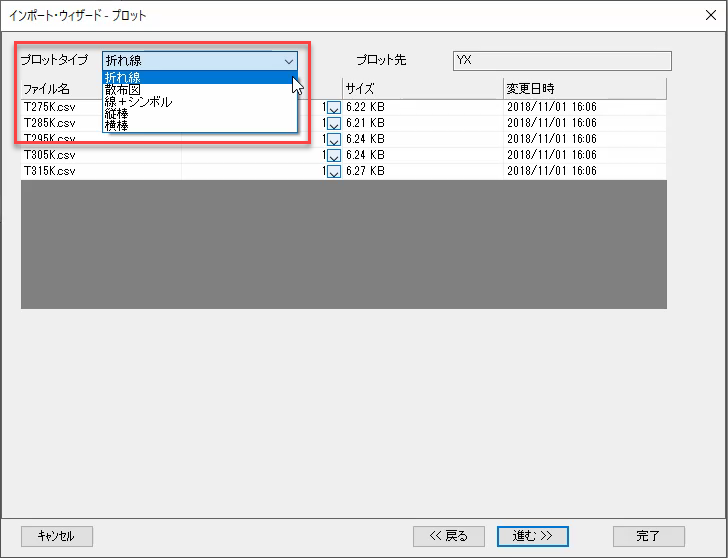Sort by the 変更日時 column header
This screenshot has height=558, width=728.
point(585,89)
